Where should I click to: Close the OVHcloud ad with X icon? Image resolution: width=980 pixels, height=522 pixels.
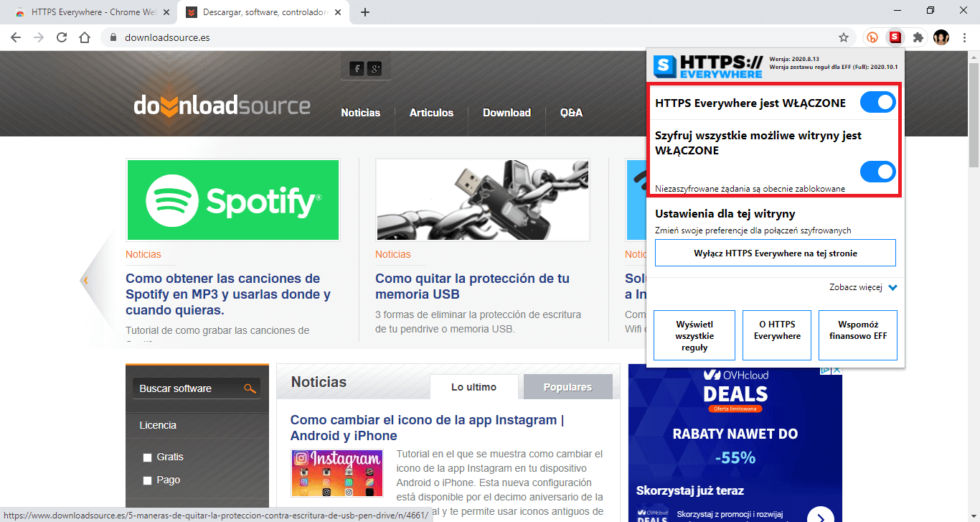click(836, 370)
